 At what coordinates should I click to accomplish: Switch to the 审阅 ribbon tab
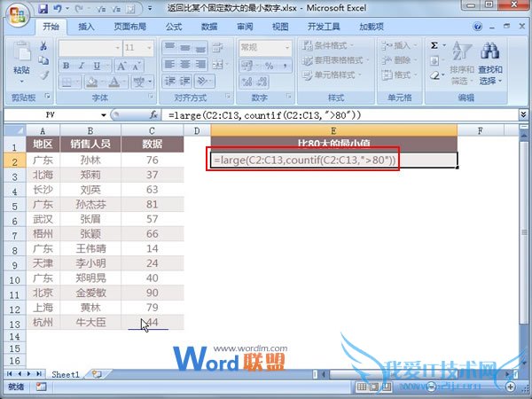point(245,27)
